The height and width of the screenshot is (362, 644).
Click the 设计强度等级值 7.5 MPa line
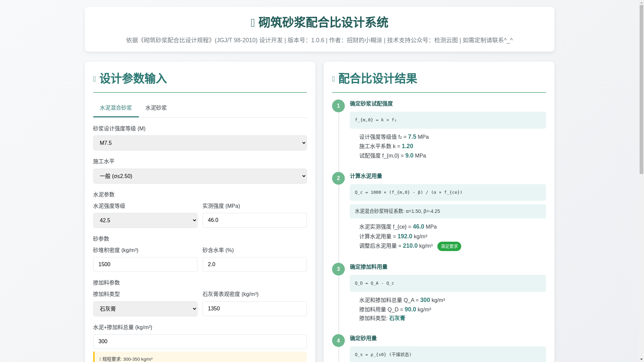click(394, 137)
